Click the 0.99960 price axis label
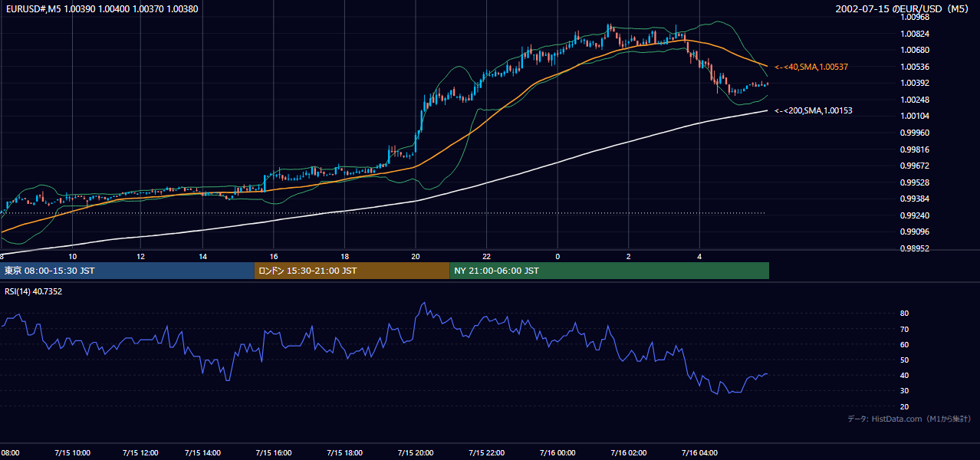This screenshot has width=980, height=460. pos(915,133)
